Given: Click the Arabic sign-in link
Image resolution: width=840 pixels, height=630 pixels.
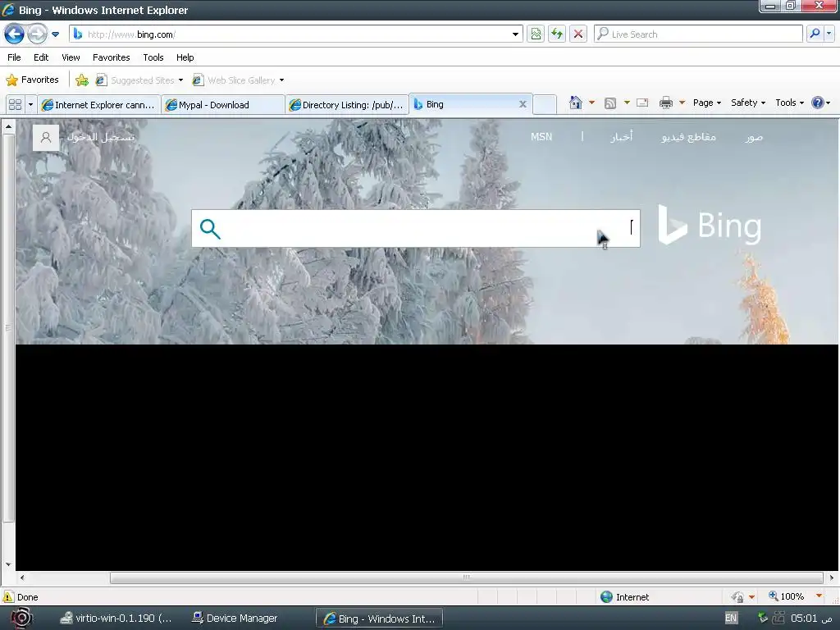Looking at the screenshot, I should [101, 137].
